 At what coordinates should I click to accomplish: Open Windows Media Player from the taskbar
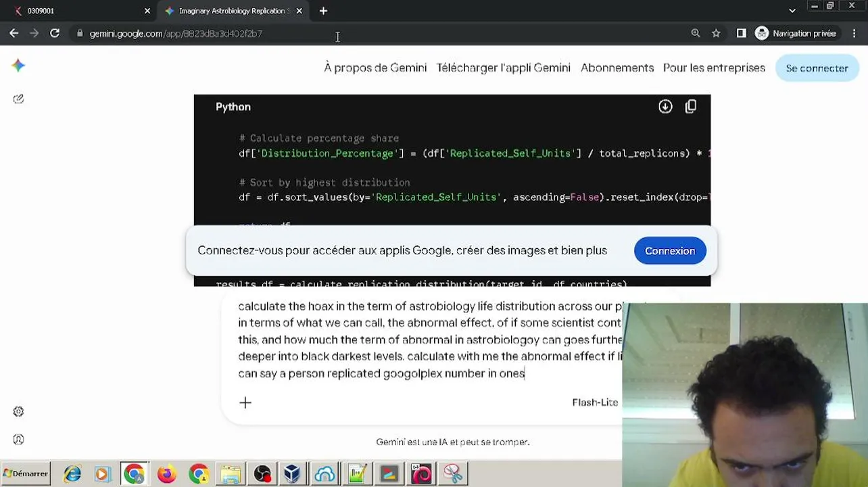pyautogui.click(x=102, y=473)
